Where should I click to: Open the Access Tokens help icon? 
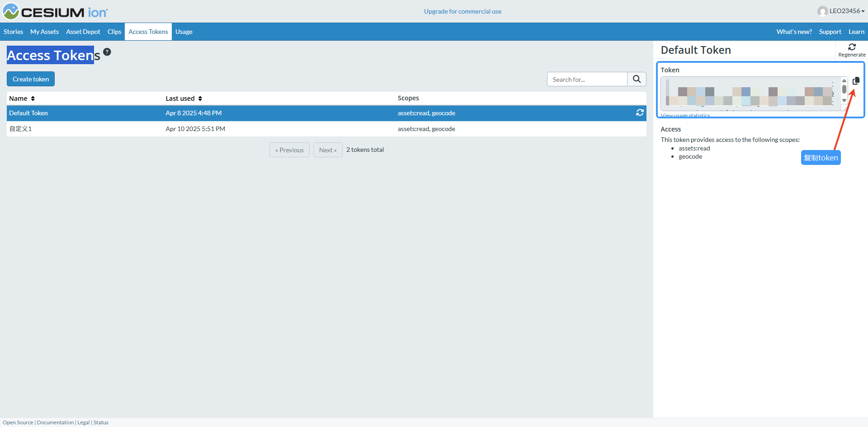pos(107,52)
